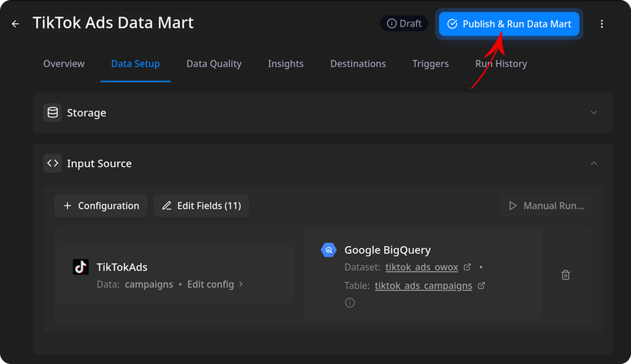This screenshot has width=631, height=364.
Task: View the Run History tab
Action: pos(501,64)
